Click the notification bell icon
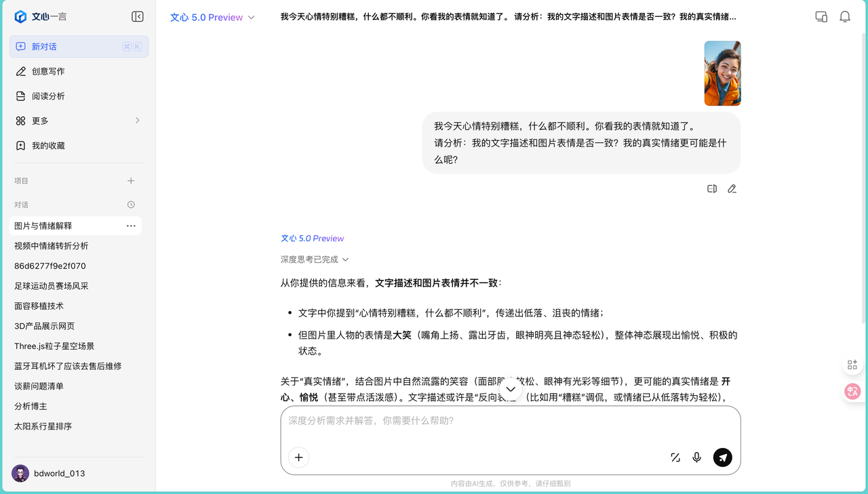This screenshot has height=494, width=868. (x=845, y=16)
